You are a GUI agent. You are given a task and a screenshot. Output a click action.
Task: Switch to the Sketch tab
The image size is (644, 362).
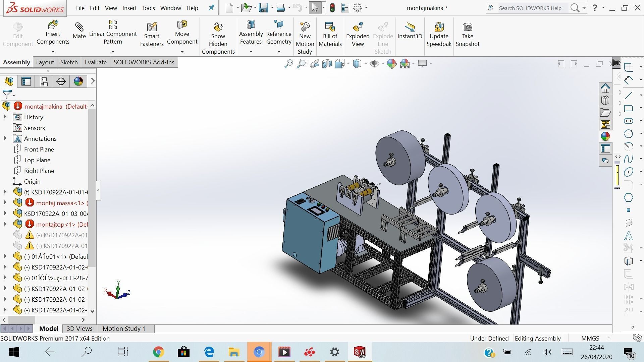point(69,62)
